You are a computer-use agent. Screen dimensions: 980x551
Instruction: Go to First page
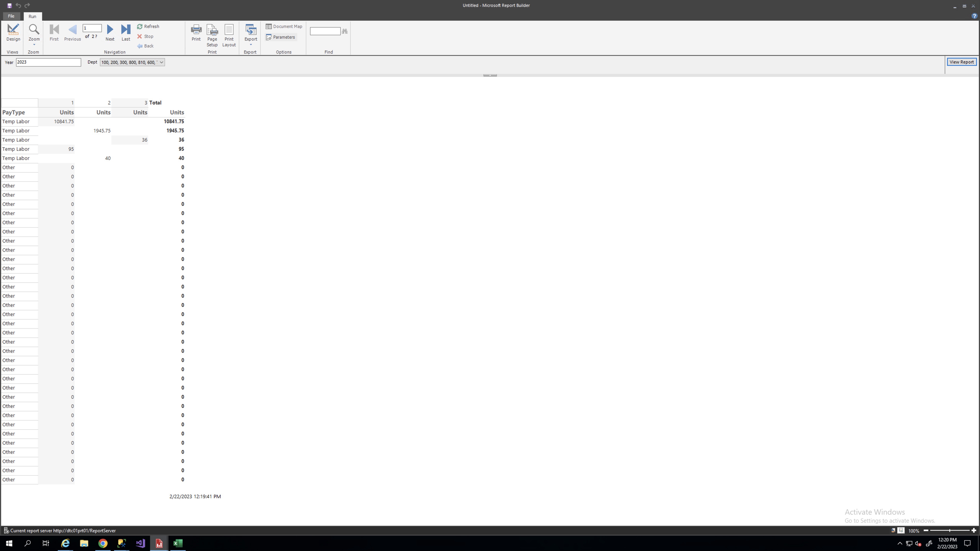coord(54,33)
